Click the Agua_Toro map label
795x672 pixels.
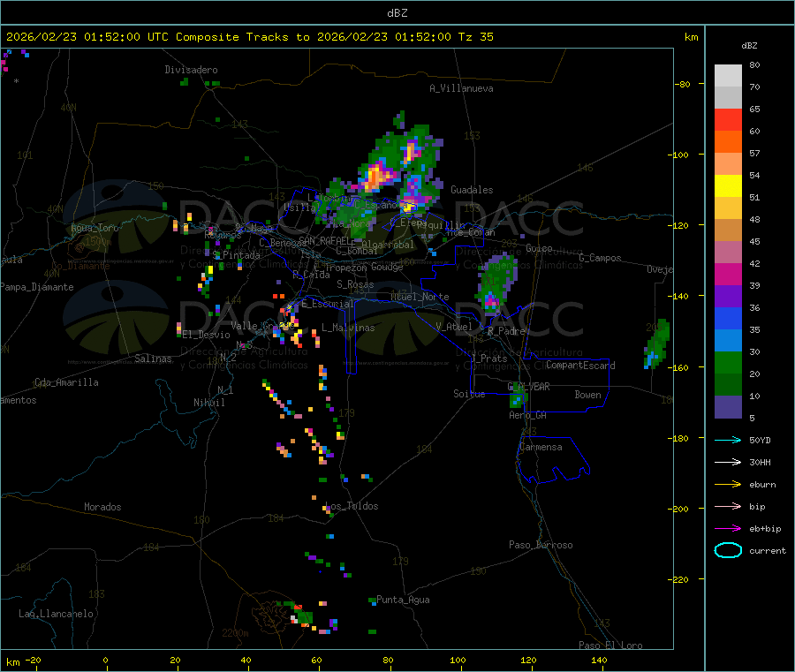(95, 228)
